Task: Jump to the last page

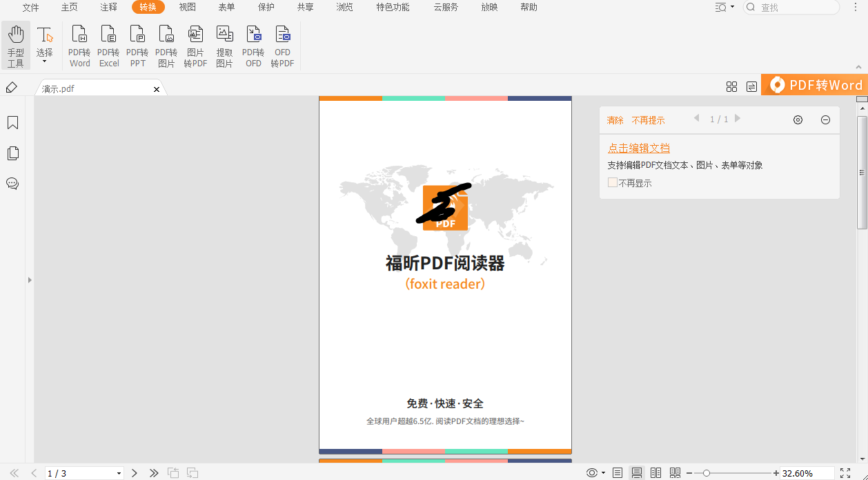Action: coord(154,473)
